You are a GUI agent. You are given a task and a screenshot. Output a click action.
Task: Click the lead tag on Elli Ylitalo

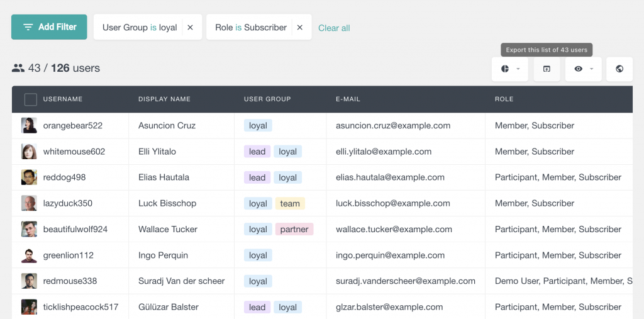[x=257, y=152]
